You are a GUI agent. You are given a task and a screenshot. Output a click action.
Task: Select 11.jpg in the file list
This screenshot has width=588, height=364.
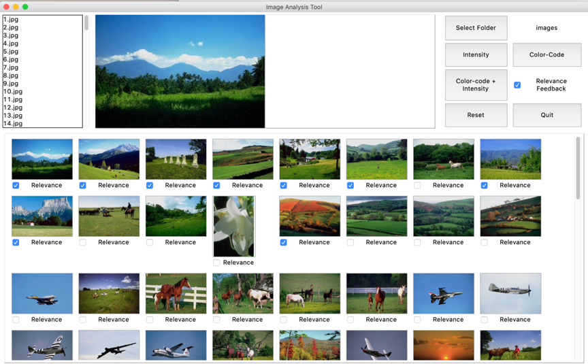pos(42,99)
